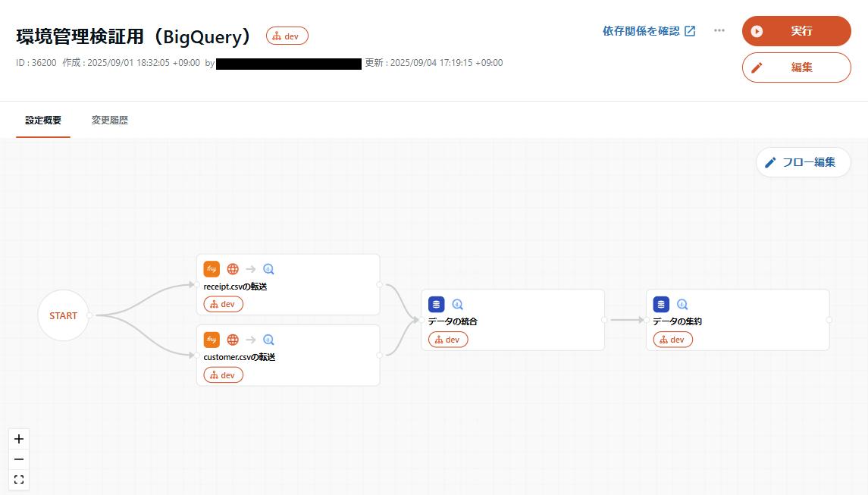Click output connector of データの集約 node
Viewport: 868px width, 495px height.
[x=829, y=320]
